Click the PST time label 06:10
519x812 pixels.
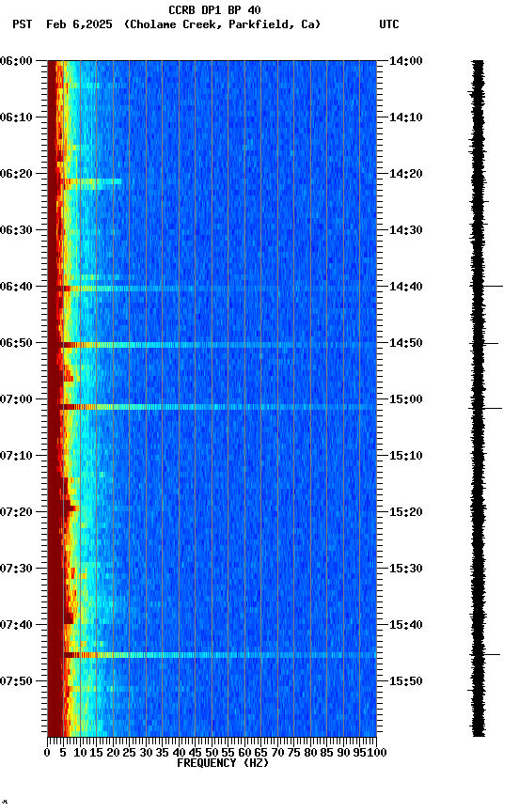(x=16, y=117)
